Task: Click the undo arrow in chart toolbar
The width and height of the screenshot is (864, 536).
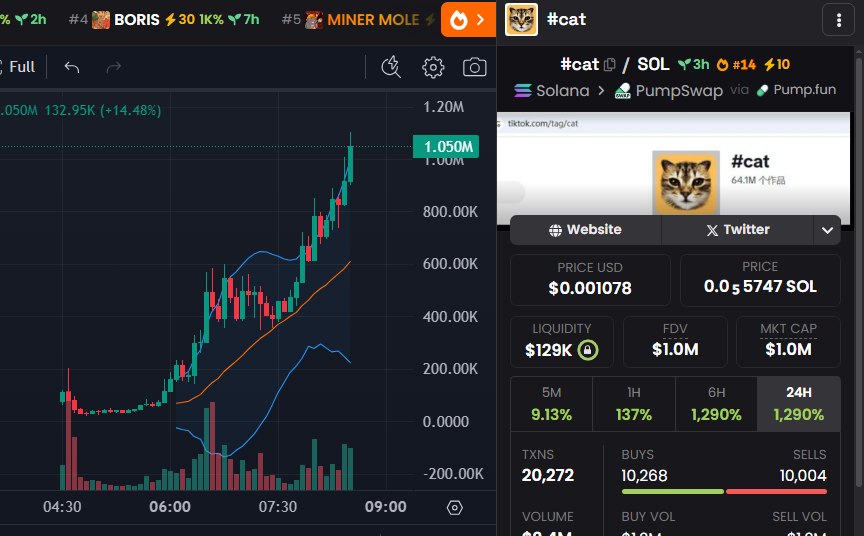Action: pos(72,67)
